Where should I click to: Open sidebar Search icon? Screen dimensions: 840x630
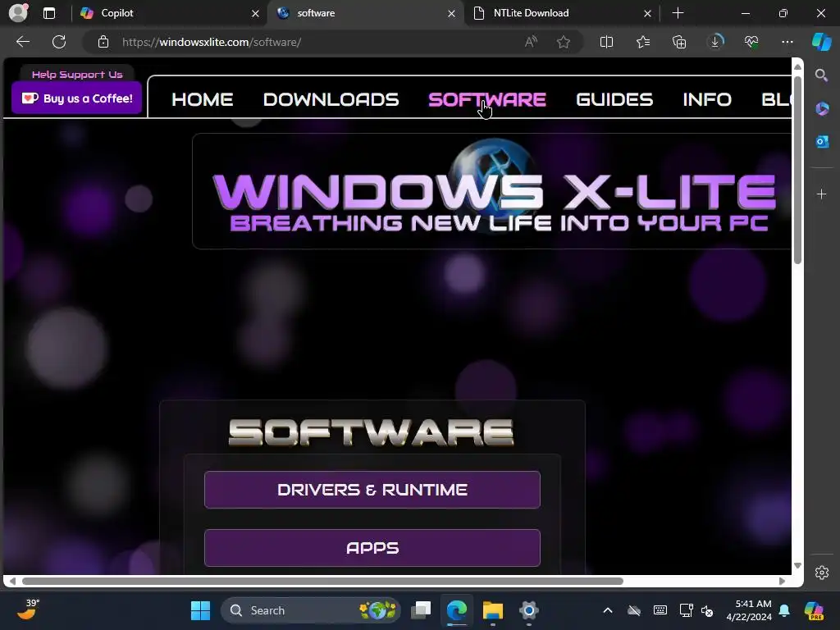click(821, 75)
